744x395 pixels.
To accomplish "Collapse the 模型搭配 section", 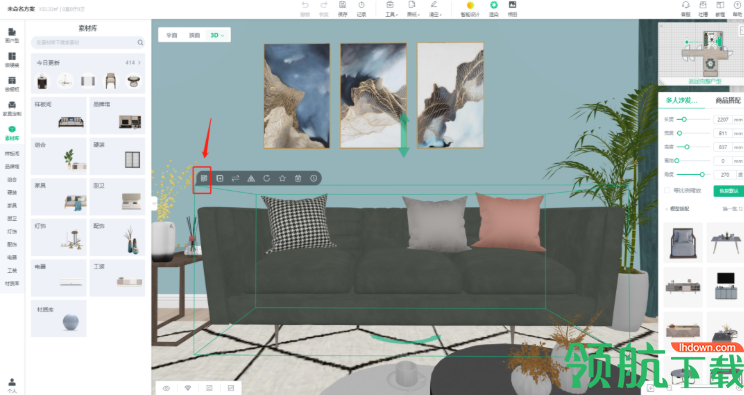I will (x=667, y=209).
